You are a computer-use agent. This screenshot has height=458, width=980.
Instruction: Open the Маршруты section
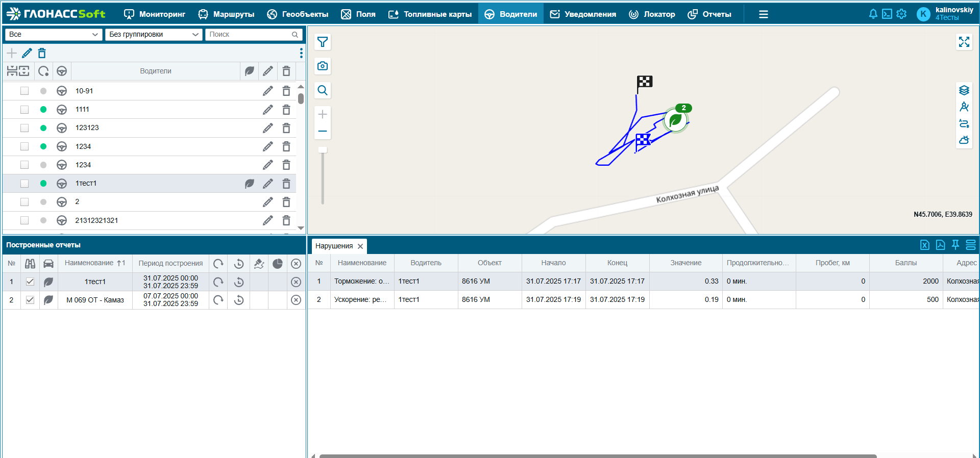tap(226, 14)
